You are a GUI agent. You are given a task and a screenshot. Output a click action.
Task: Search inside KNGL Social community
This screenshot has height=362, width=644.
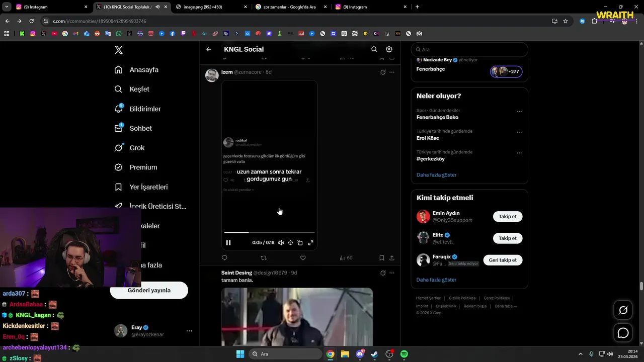click(x=374, y=49)
